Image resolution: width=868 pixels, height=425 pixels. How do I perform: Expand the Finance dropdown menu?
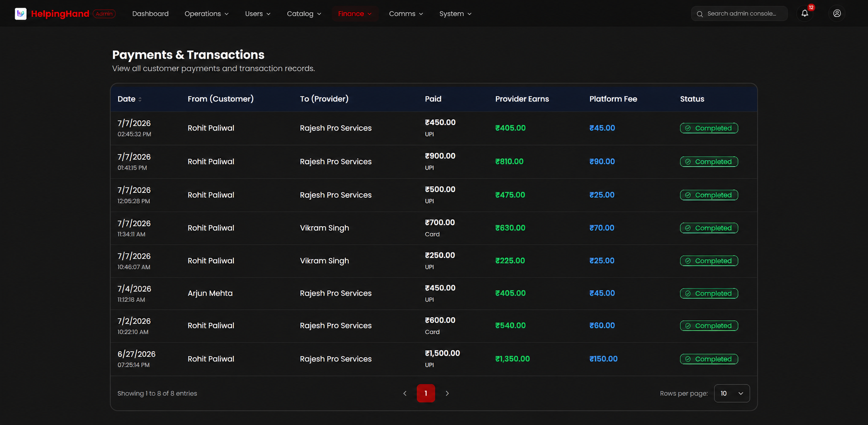coord(355,14)
